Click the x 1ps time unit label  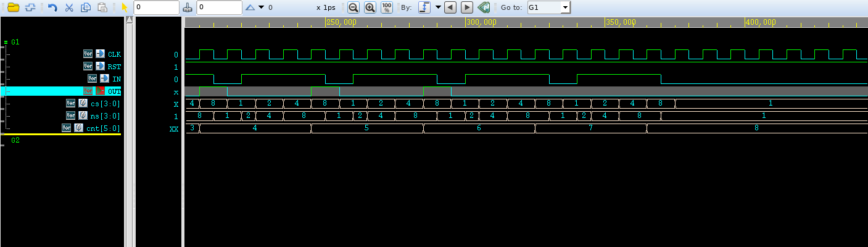point(326,7)
